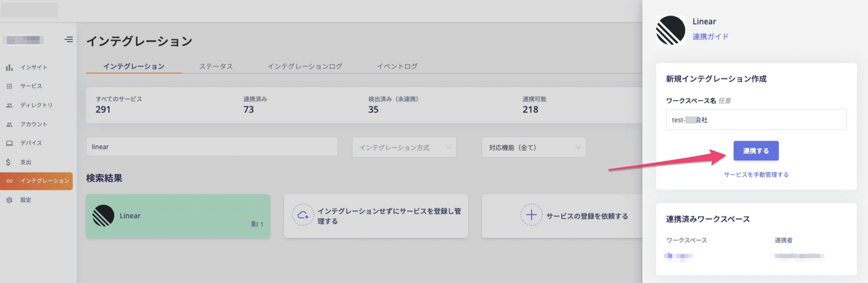Open the インテグレーション方式 dropdown
Viewport: 868px width, 283px height.
(404, 147)
